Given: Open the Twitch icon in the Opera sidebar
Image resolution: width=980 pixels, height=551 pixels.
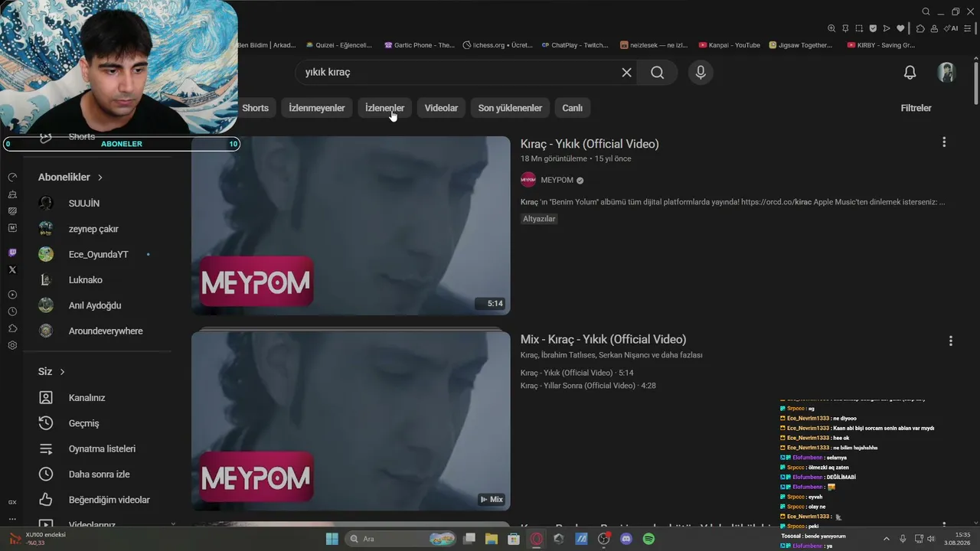Looking at the screenshot, I should coord(12,253).
